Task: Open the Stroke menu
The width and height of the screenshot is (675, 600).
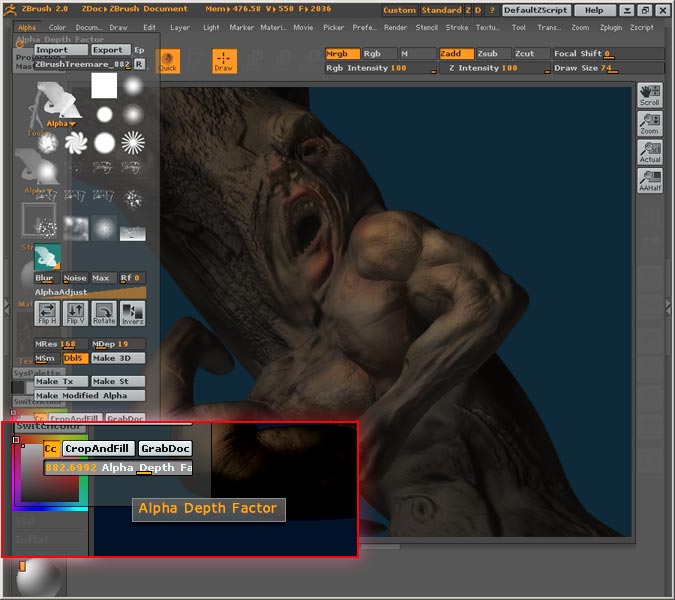Action: click(x=456, y=27)
